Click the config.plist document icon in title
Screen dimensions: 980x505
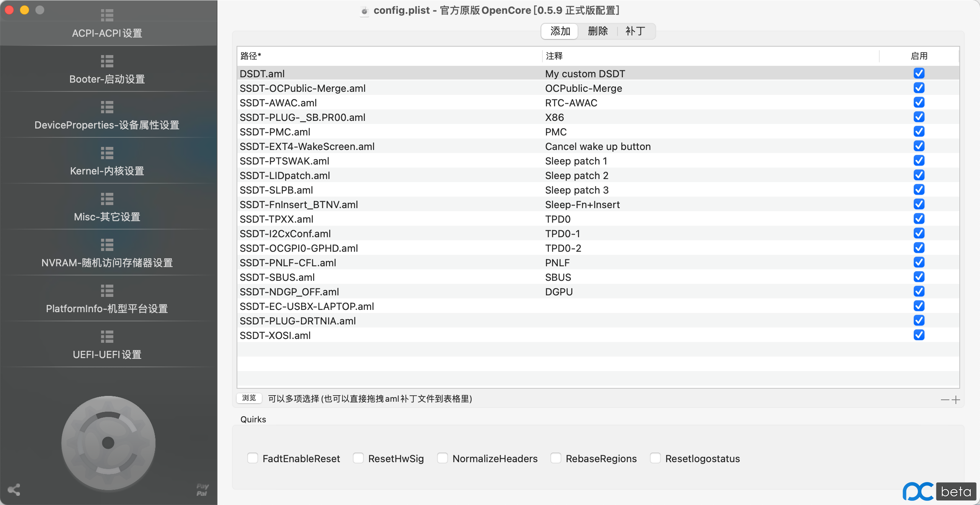point(365,11)
